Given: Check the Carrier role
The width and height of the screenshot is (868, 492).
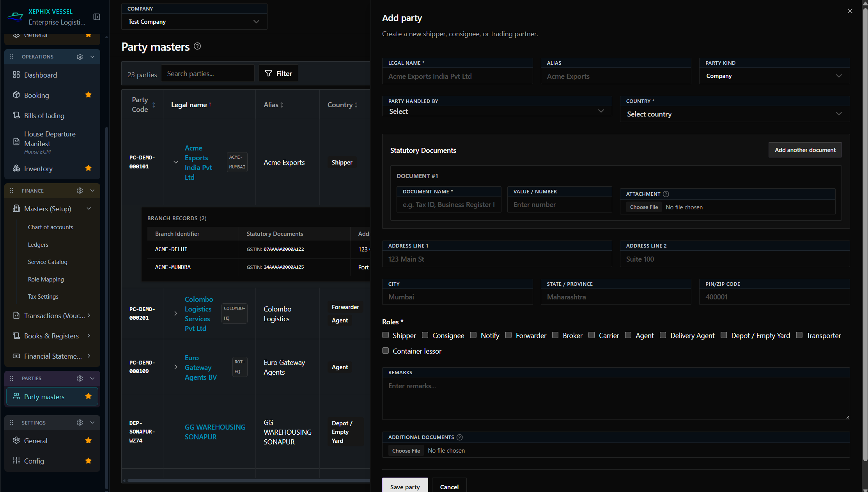Looking at the screenshot, I should (x=592, y=335).
